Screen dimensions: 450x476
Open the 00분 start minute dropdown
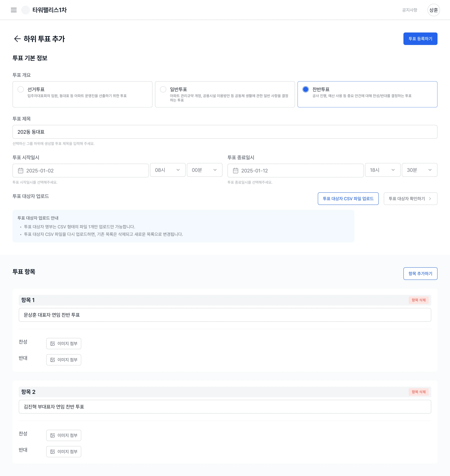click(204, 170)
